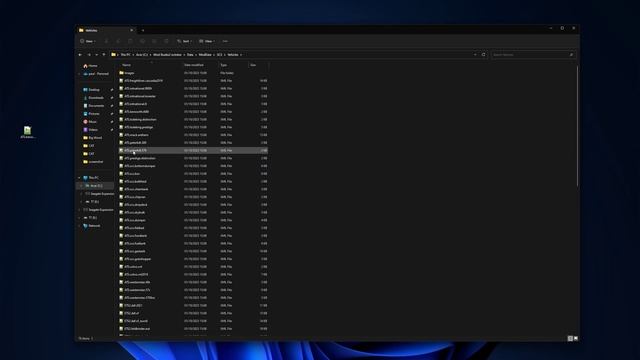Expand the OneDrive Personal node

click(79, 74)
